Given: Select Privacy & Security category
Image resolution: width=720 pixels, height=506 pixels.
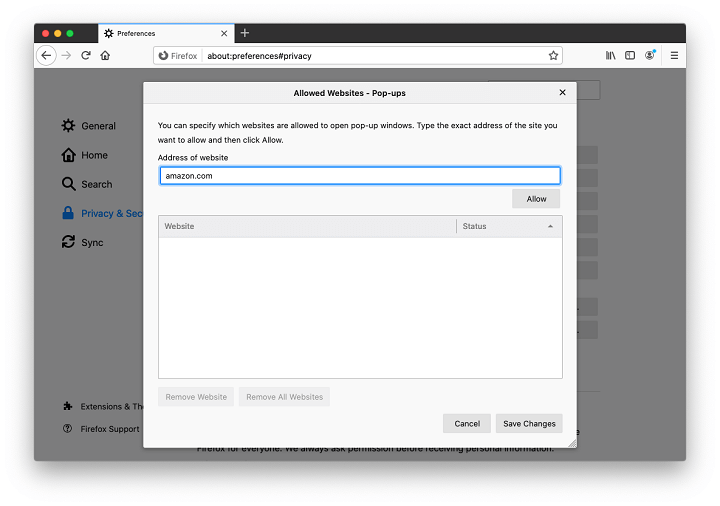Looking at the screenshot, I should point(102,214).
